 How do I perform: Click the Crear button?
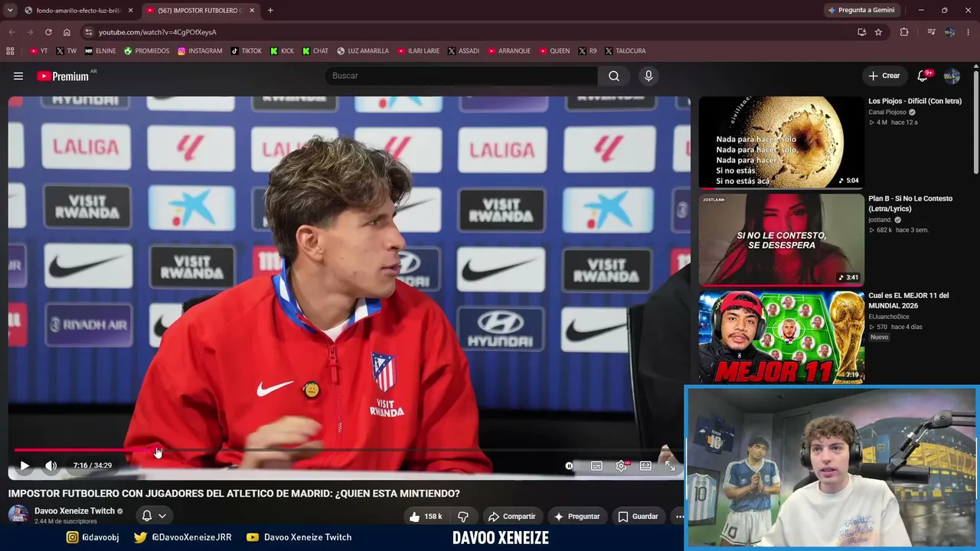[884, 76]
